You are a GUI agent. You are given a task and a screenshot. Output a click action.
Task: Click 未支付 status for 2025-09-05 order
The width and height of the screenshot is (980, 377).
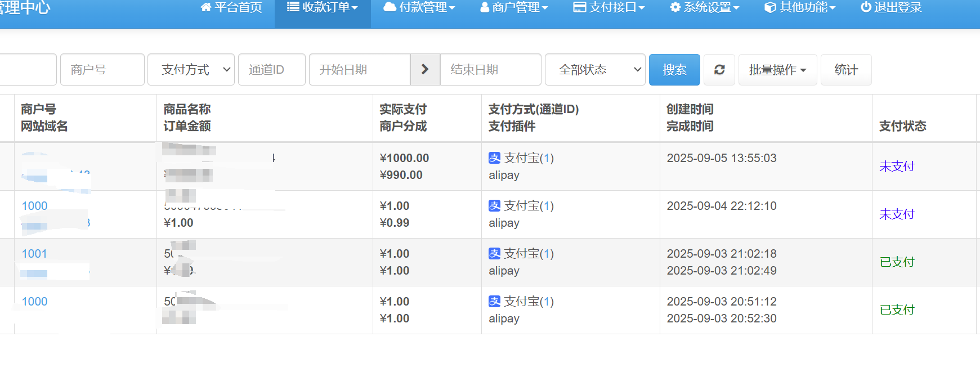(897, 167)
